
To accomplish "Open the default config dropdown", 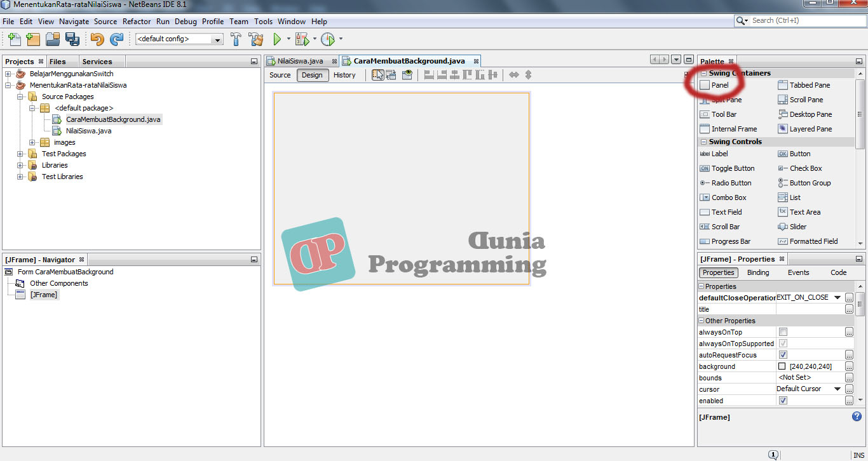I will pyautogui.click(x=218, y=39).
